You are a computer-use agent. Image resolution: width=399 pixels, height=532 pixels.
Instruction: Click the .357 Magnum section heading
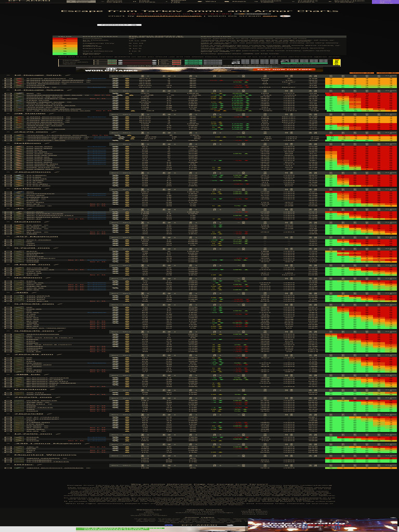pos(36,236)
